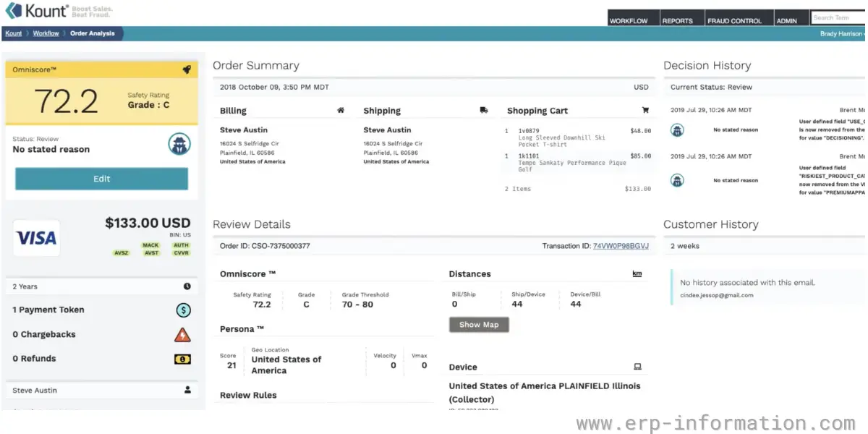Viewport: 868px width, 434px height.
Task: Click the Persona score 21
Action: tap(231, 365)
